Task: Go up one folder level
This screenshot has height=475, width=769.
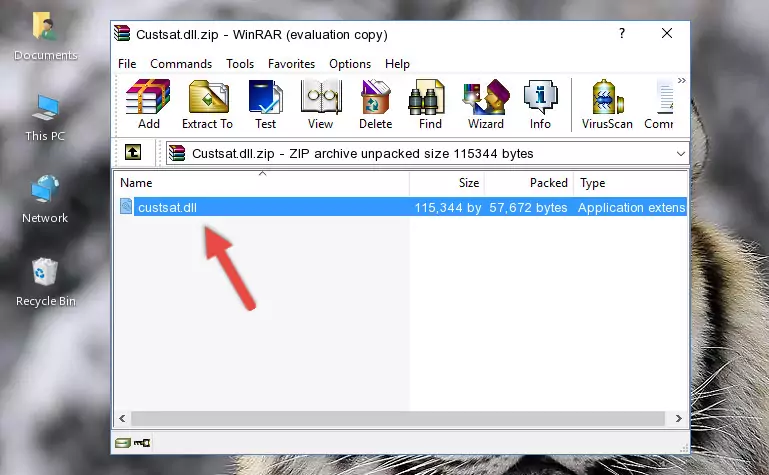Action: [x=133, y=152]
